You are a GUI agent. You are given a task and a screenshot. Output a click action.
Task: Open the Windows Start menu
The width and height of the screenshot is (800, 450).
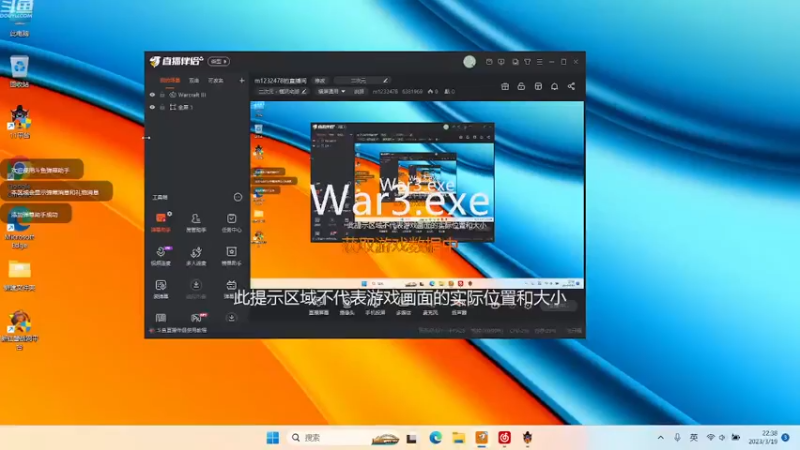[273, 438]
